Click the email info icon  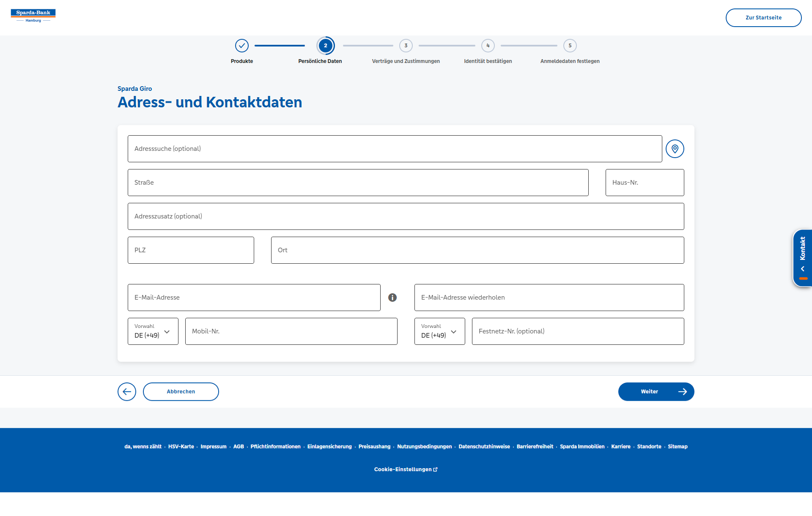coord(392,298)
